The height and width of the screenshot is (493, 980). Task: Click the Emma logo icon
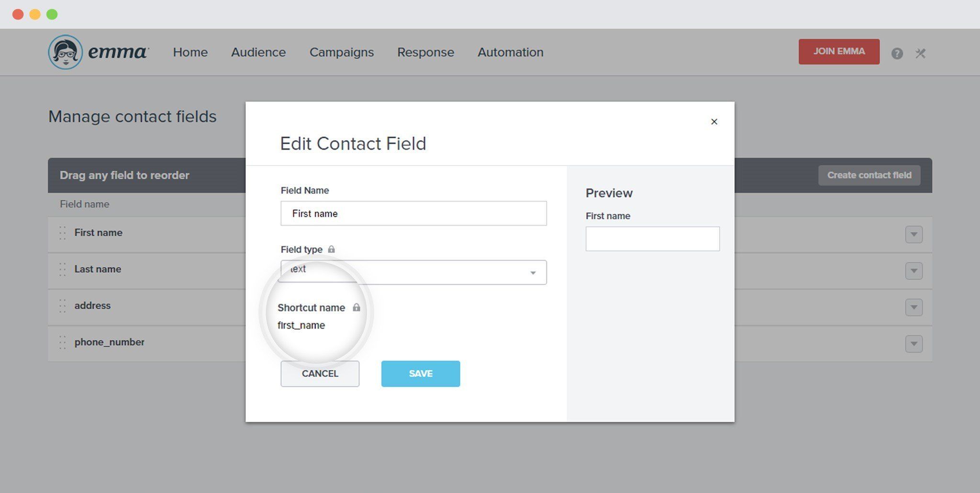click(x=66, y=52)
